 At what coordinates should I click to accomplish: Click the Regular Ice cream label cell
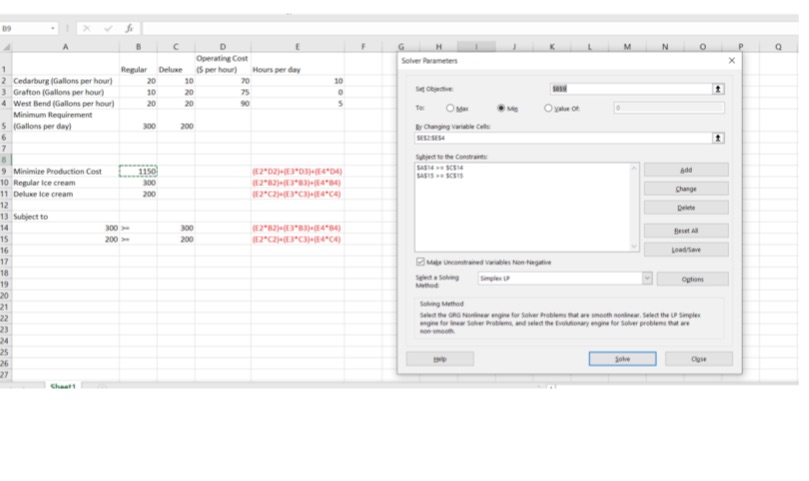[66, 183]
